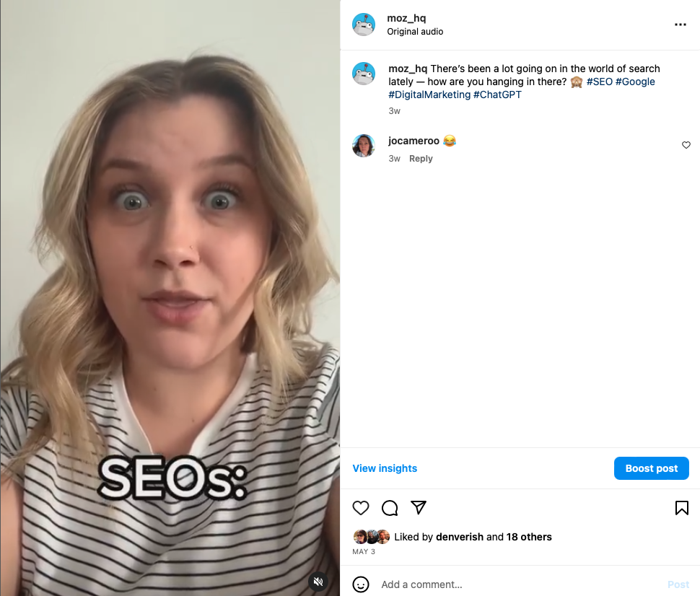Screen dimensions: 700x596
Task: Open the emoji picker smiley icon
Action: [361, 584]
